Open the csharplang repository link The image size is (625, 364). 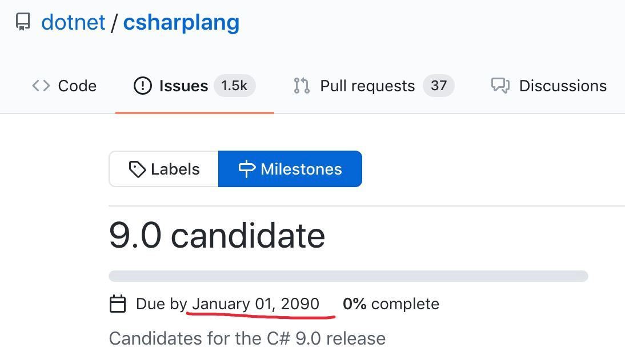coord(181,23)
